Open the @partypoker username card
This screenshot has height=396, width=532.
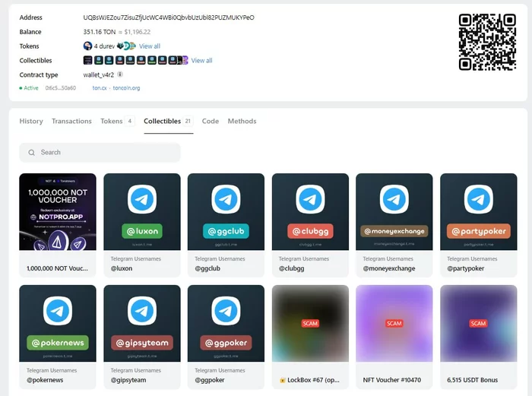point(479,225)
